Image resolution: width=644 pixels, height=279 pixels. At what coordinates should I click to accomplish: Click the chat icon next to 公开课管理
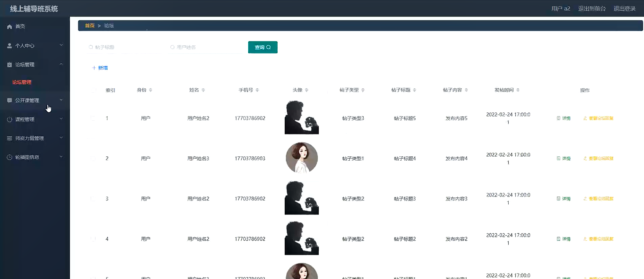click(9, 100)
